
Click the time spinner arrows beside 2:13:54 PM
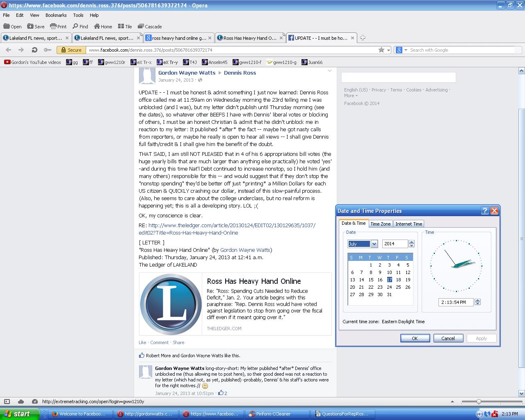477,302
